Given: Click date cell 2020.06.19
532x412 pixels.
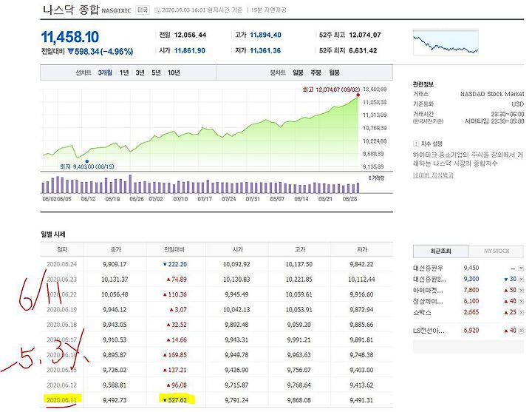Looking at the screenshot, I should coord(62,310).
